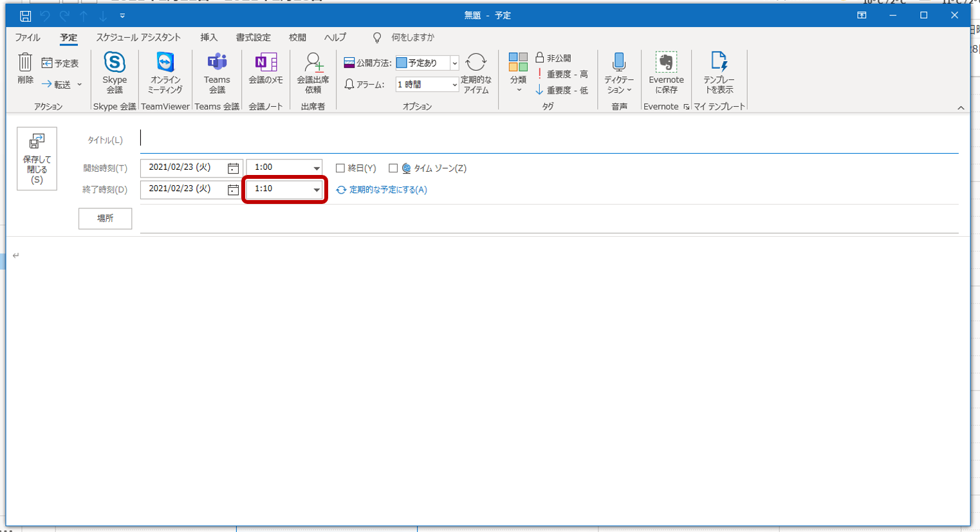Click Evernoteに保存 elephant icon
980x532 pixels.
point(666,63)
